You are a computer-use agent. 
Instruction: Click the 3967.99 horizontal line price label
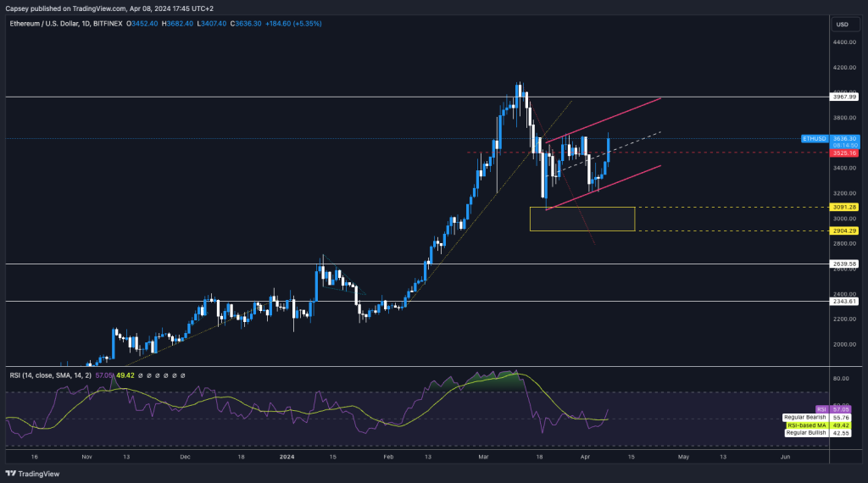(x=845, y=97)
